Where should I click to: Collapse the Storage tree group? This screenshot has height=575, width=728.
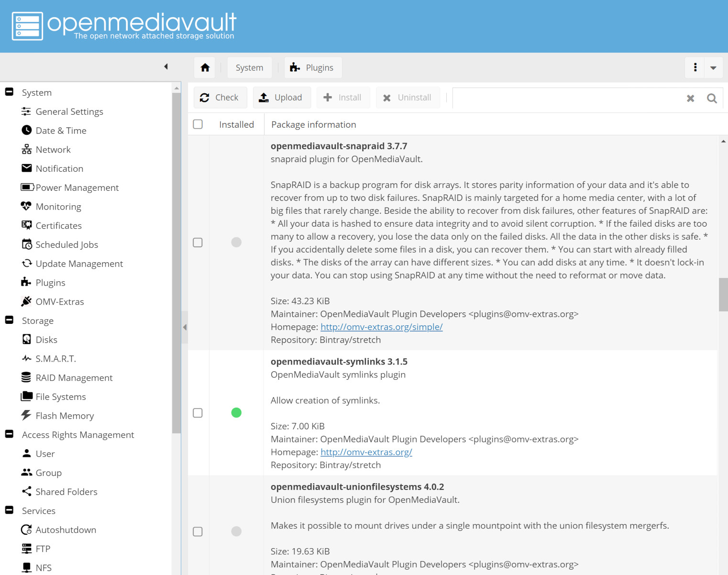click(x=9, y=320)
